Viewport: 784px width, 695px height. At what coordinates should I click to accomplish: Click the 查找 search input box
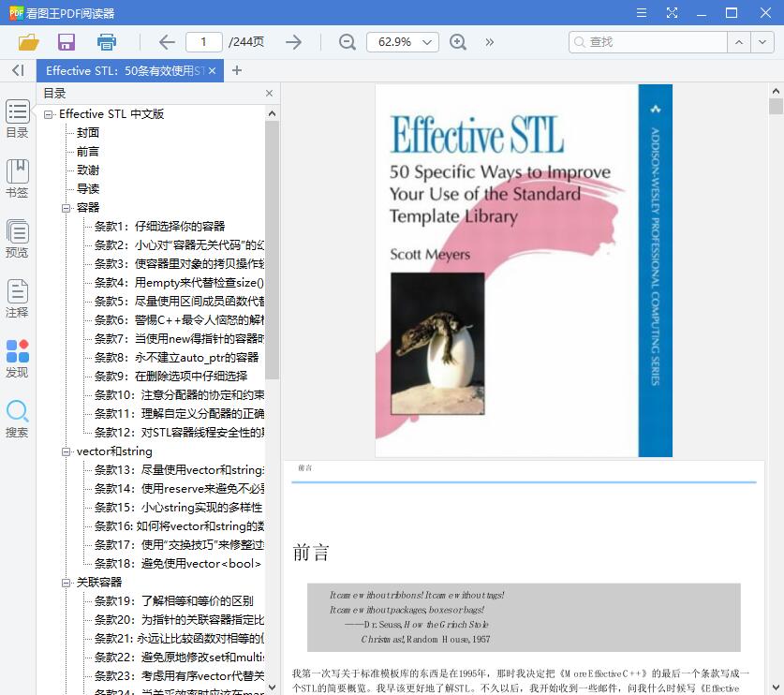pos(648,42)
